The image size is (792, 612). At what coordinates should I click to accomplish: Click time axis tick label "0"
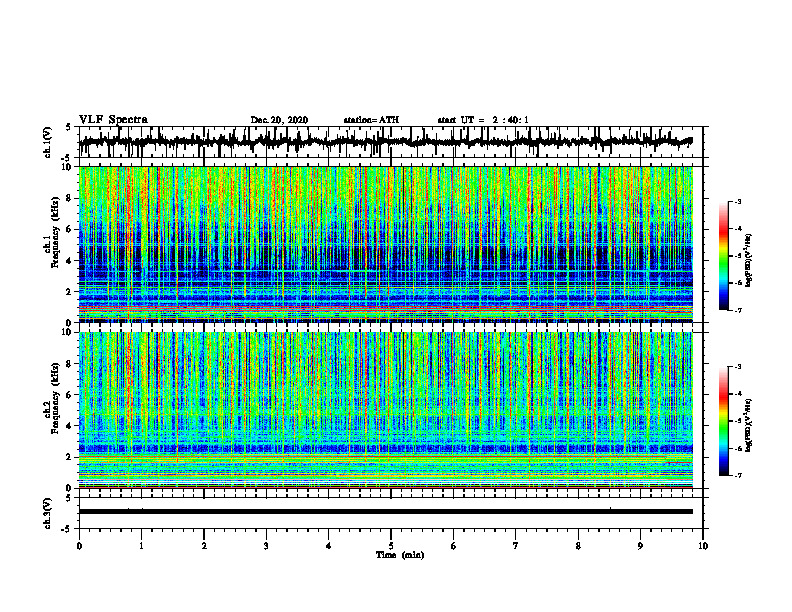click(79, 546)
